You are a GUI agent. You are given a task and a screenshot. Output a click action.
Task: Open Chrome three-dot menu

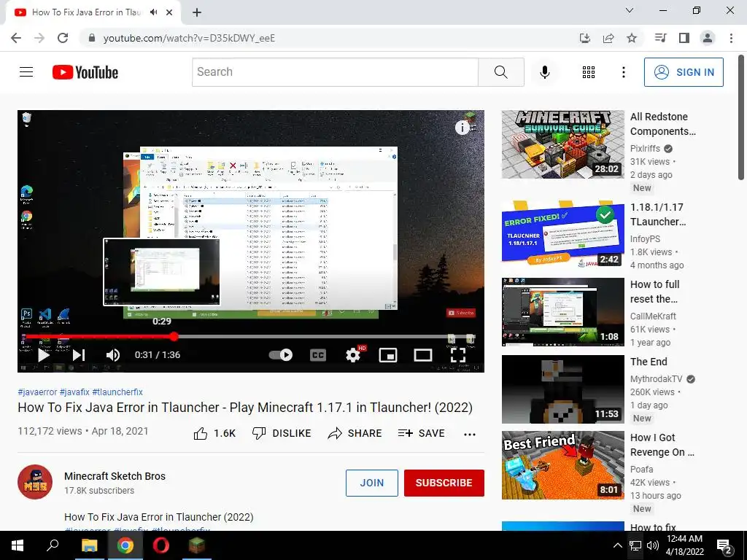pos(731,38)
